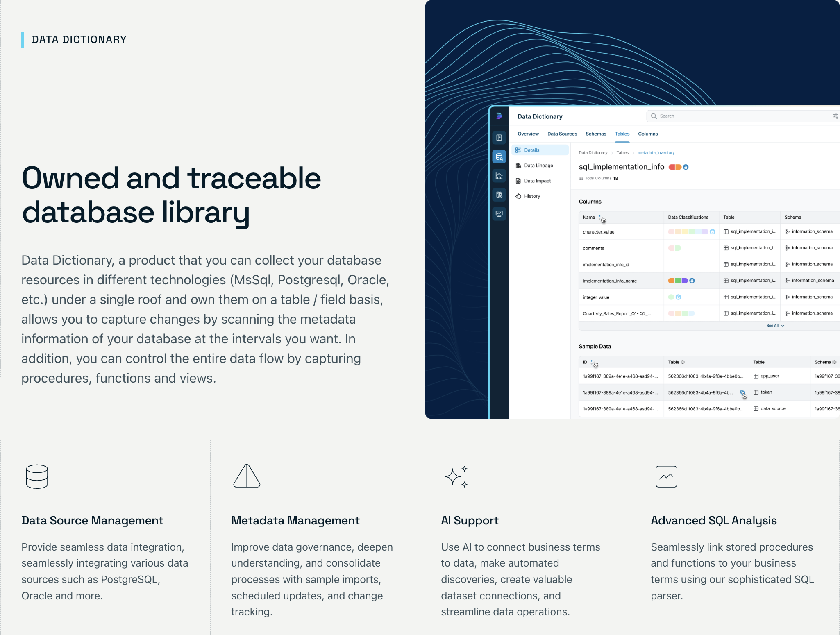The height and width of the screenshot is (635, 840).
Task: Open the Data Lineage panel
Action: coord(538,166)
